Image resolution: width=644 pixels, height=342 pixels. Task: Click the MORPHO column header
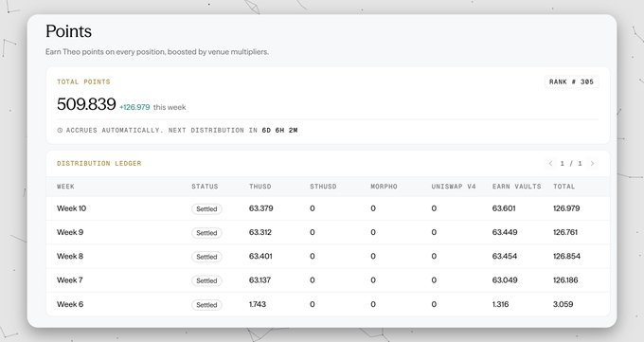point(384,187)
